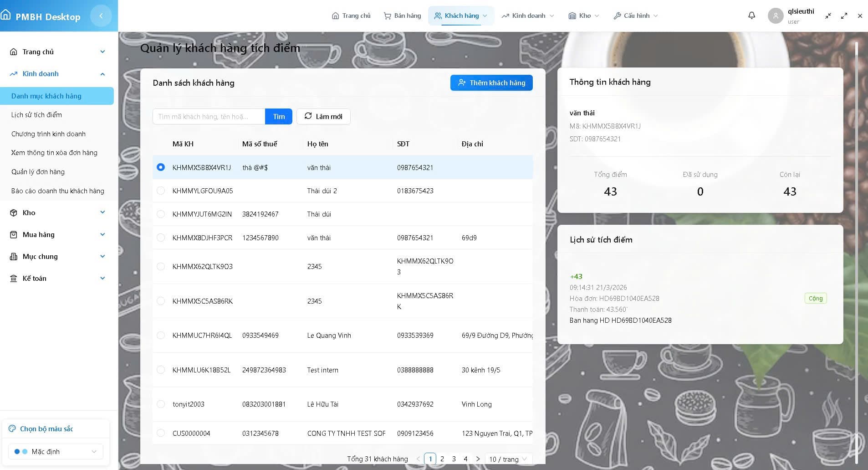Click the refresh icon on Làm mới
The height and width of the screenshot is (470, 868).
click(308, 116)
